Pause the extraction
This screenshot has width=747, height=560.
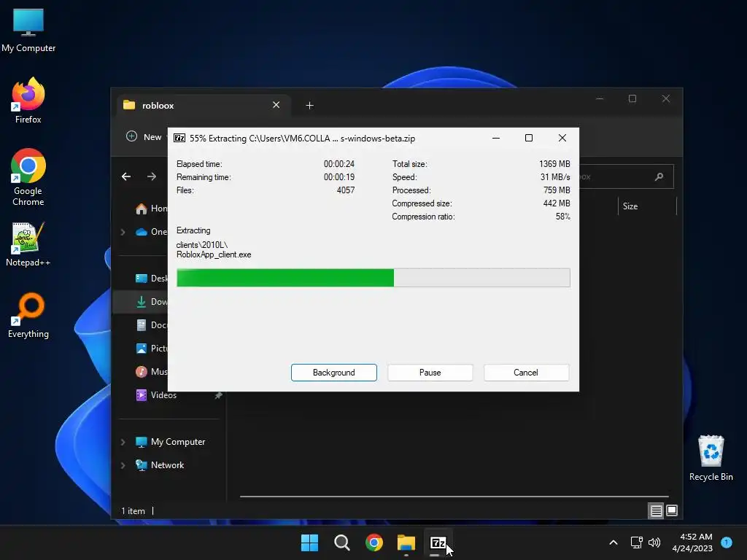point(430,373)
